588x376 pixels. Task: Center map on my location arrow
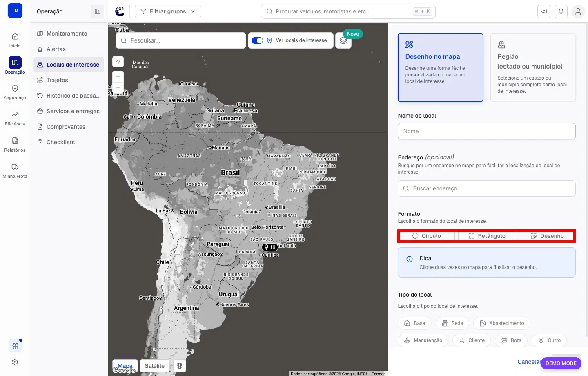point(118,61)
